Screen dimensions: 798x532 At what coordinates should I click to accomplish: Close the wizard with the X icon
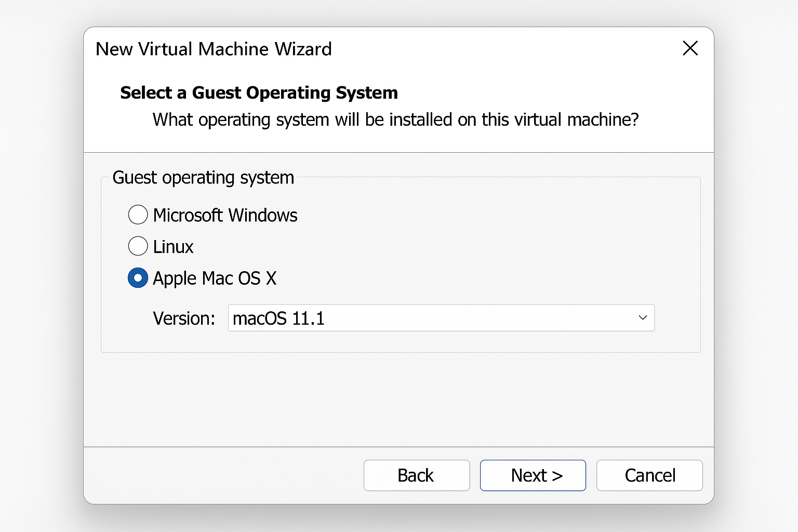point(690,48)
